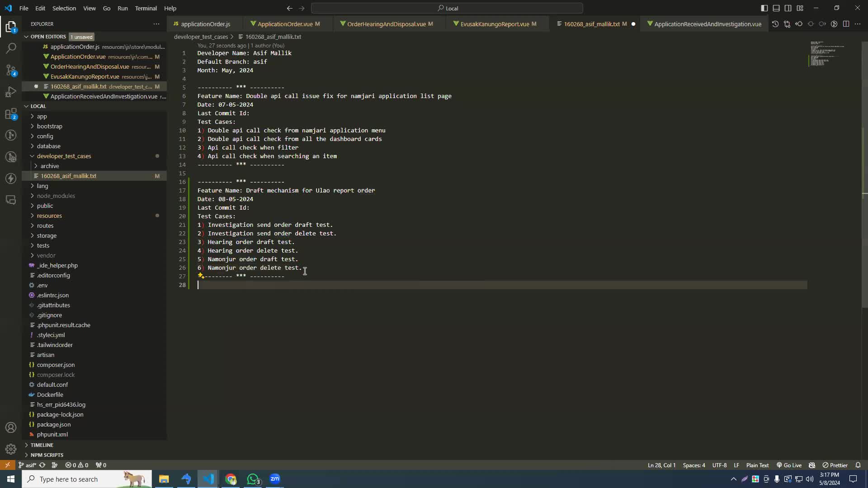Expand the resources folder
Viewport: 868px width, 488px height.
pyautogui.click(x=49, y=216)
